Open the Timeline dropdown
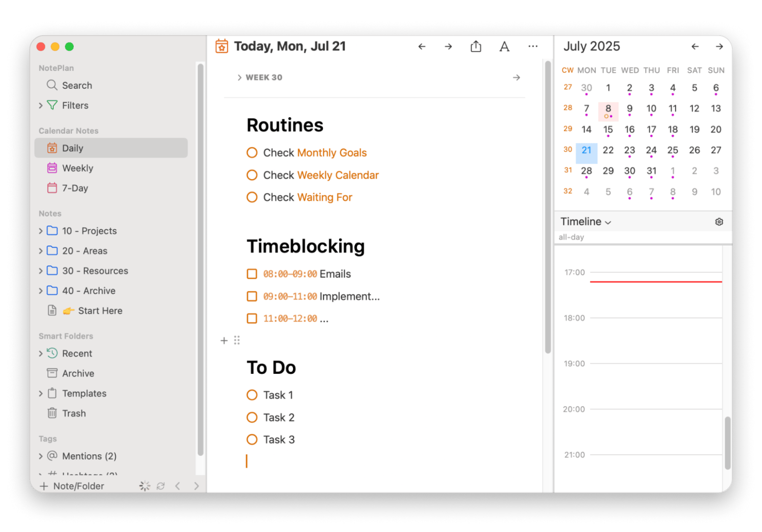 pyautogui.click(x=586, y=222)
